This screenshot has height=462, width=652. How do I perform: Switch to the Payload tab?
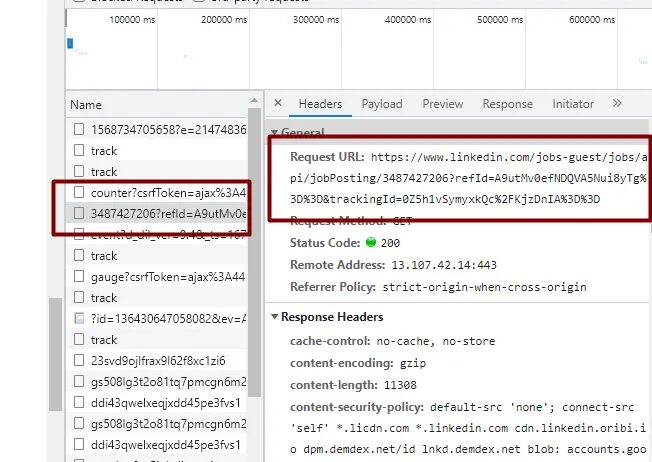(381, 104)
